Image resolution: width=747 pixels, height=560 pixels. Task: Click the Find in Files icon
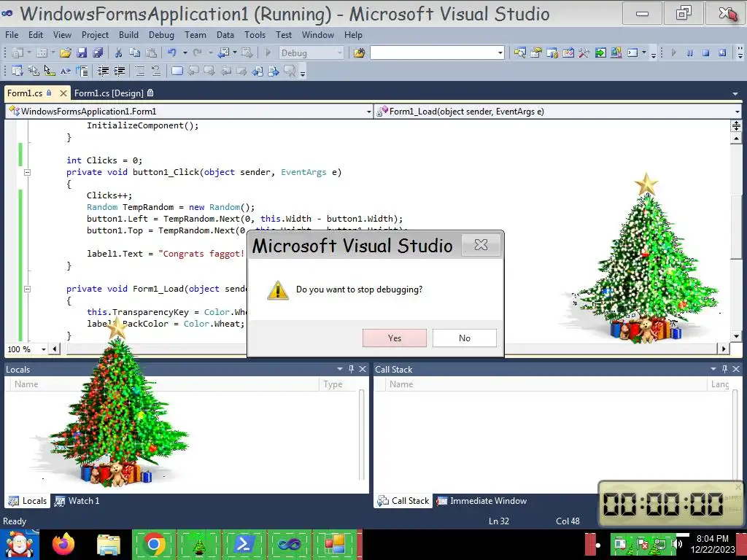[359, 52]
